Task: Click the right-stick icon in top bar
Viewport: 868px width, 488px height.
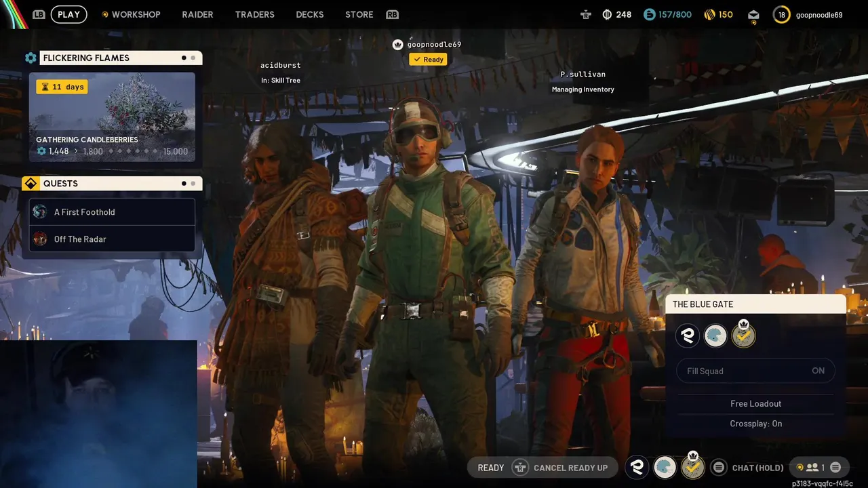Action: (x=586, y=14)
